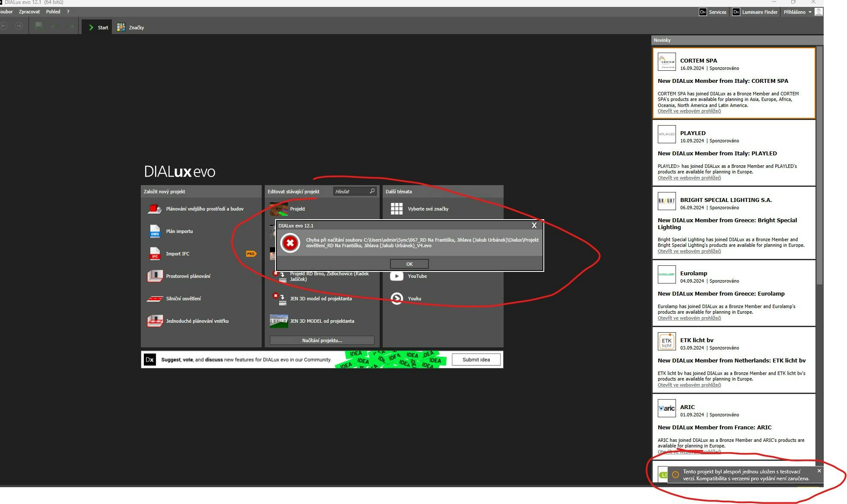
Task: Click the user avatar icon
Action: [x=818, y=12]
